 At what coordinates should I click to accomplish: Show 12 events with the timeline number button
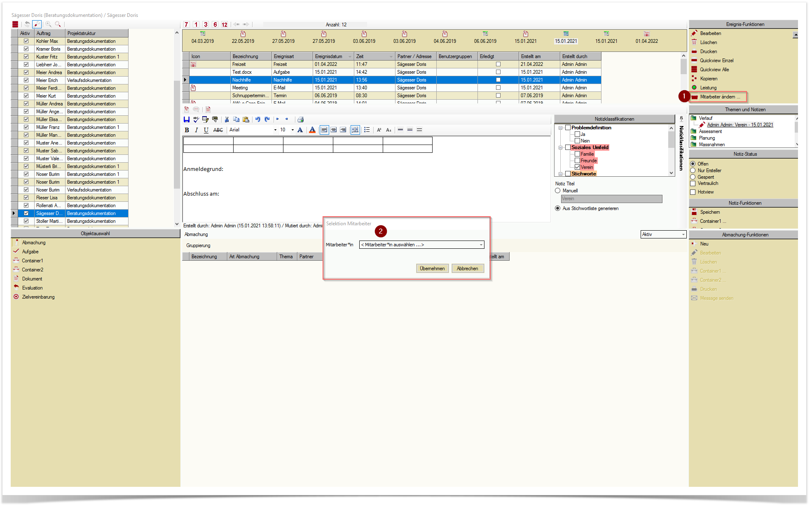coord(225,25)
